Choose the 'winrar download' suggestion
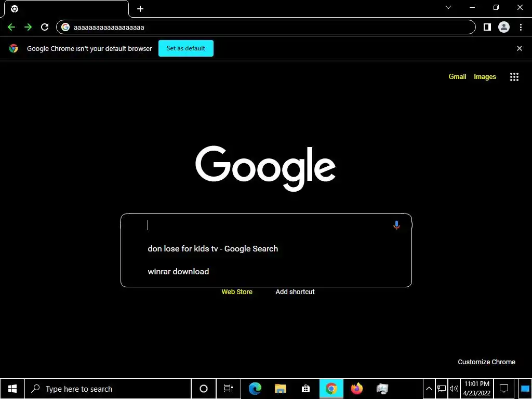 coord(267,271)
